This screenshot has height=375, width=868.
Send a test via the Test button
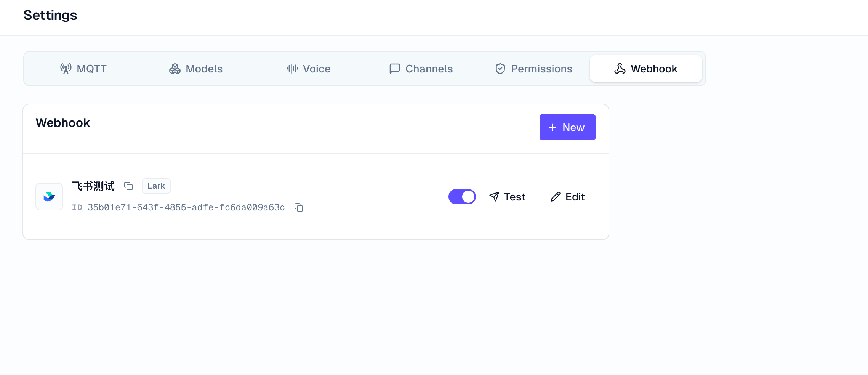tap(507, 197)
